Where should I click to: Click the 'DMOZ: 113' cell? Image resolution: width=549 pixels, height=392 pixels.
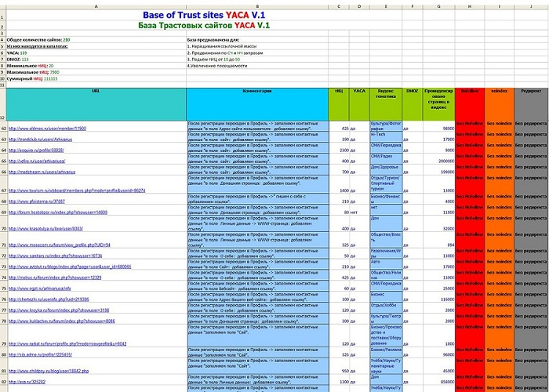96,60
